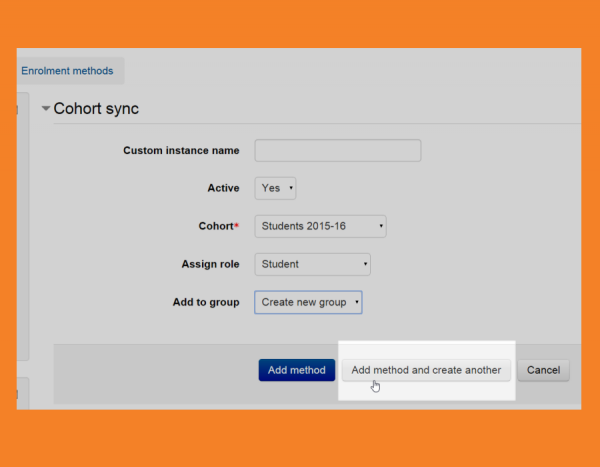Open the Cohort dropdown showing Students 2015-16
This screenshot has height=467, width=600.
click(x=320, y=226)
